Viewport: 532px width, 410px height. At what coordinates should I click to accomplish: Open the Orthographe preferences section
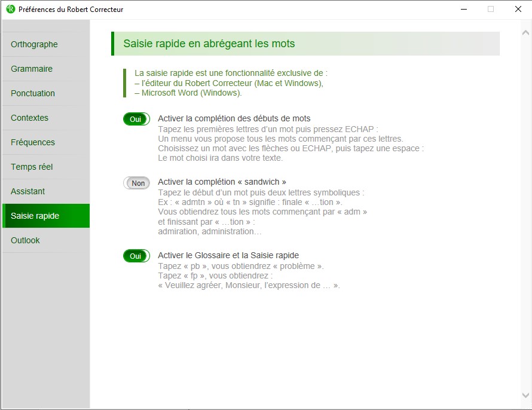pos(46,44)
